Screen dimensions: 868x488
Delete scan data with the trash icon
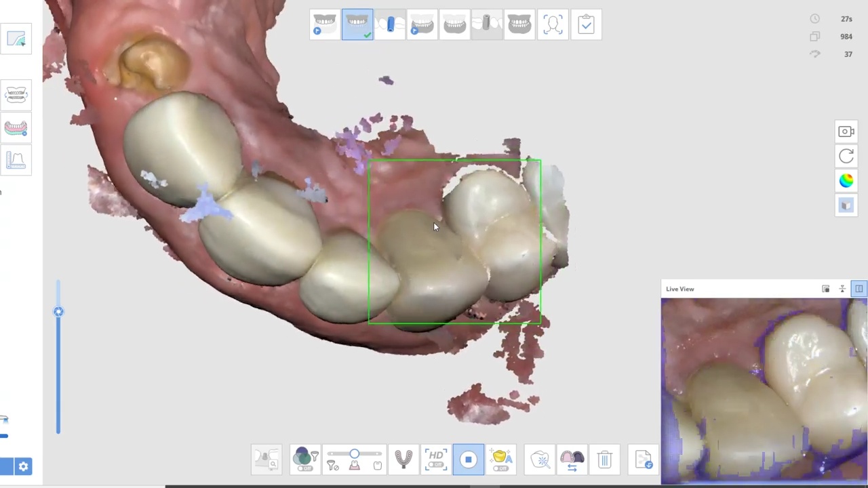pos(605,460)
